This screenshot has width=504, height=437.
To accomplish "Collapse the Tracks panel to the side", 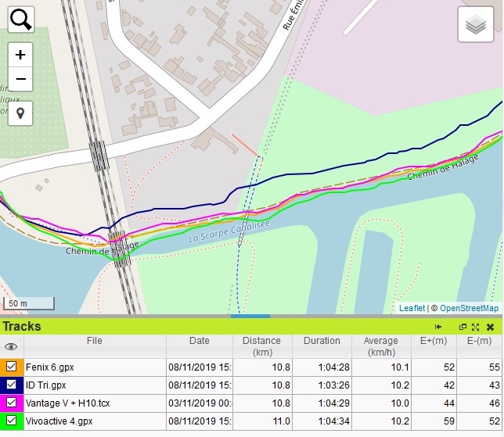I will (x=438, y=327).
